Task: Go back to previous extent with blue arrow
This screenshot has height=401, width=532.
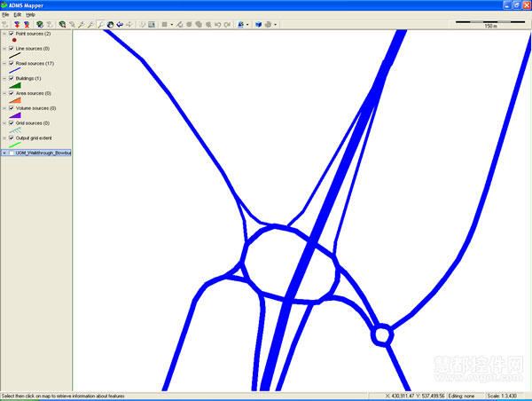Action: pos(120,25)
